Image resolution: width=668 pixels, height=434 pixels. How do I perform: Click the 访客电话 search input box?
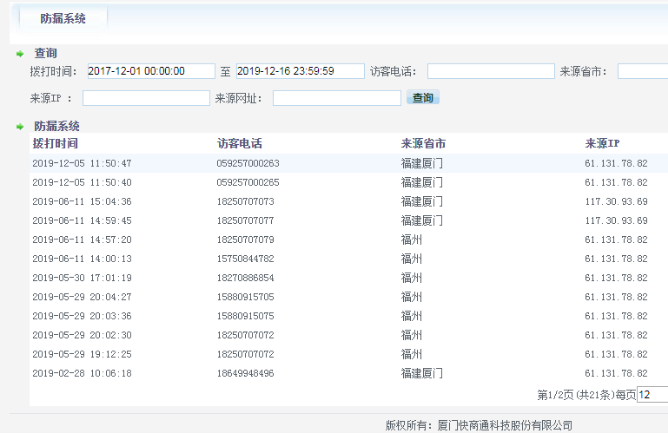pos(490,71)
